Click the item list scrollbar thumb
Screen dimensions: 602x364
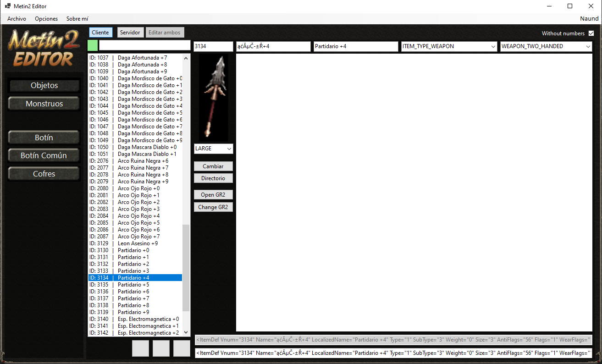[x=186, y=268]
